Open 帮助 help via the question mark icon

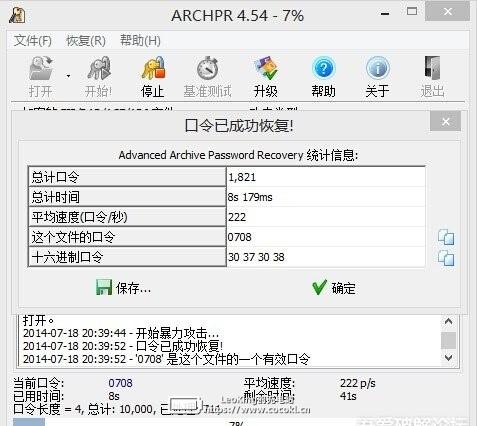coord(323,68)
